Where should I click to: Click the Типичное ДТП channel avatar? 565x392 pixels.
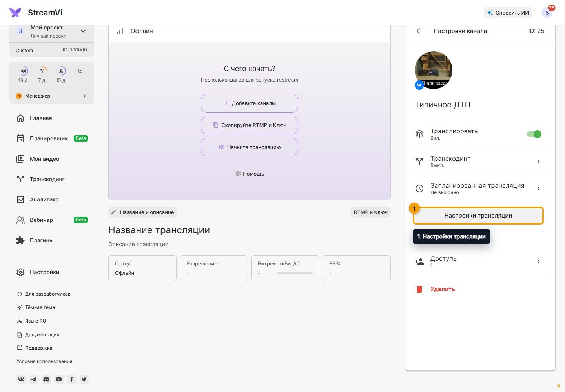coord(434,70)
